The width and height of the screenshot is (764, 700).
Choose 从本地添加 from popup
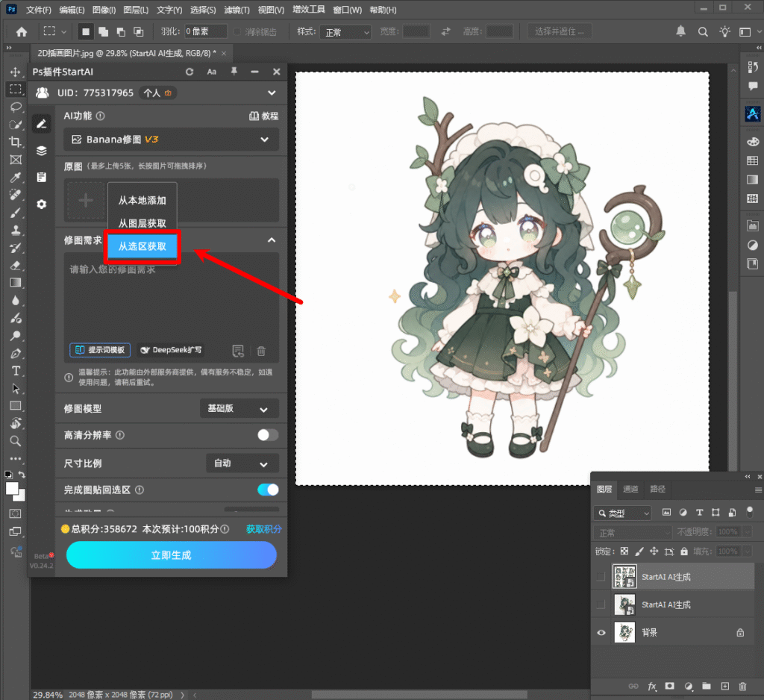coord(143,200)
